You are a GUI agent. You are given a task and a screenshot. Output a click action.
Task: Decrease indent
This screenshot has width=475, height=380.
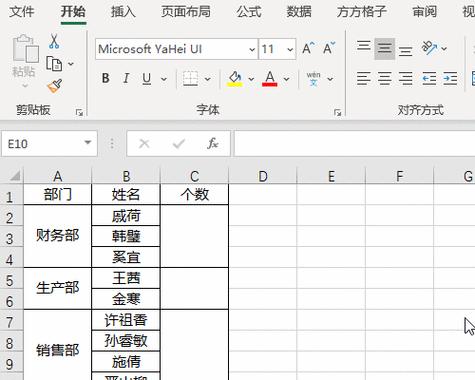tap(429, 79)
